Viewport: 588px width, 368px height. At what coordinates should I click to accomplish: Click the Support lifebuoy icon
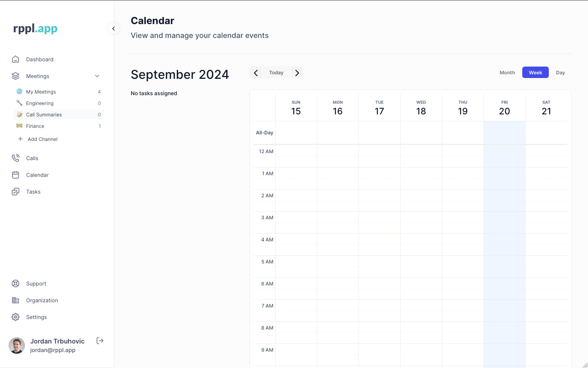click(16, 283)
